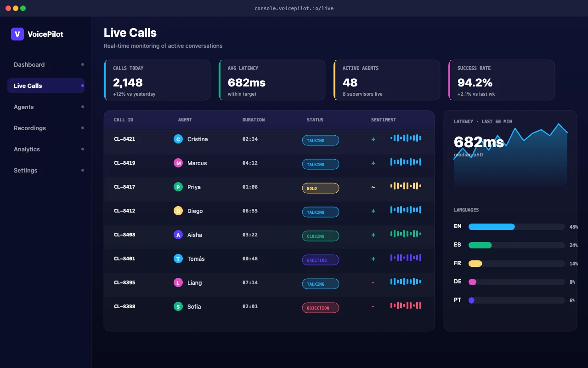Go to Recordings in the sidebar
This screenshot has height=368, width=588.
[x=46, y=128]
